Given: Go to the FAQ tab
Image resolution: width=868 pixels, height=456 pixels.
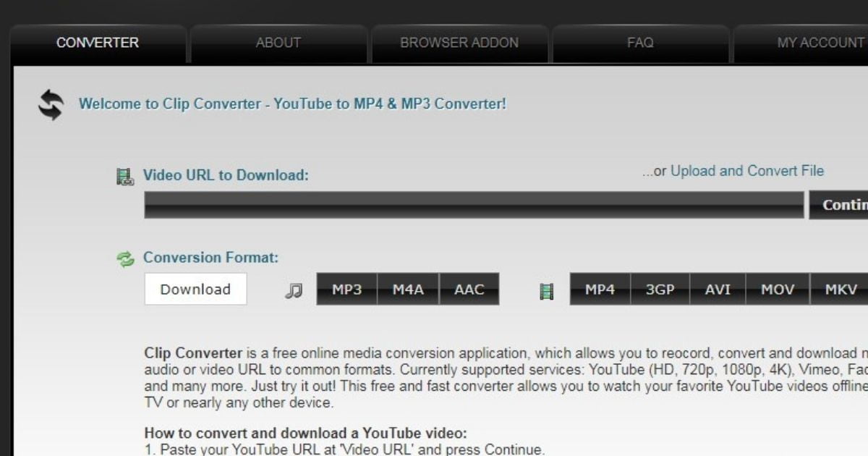Looking at the screenshot, I should tap(640, 43).
